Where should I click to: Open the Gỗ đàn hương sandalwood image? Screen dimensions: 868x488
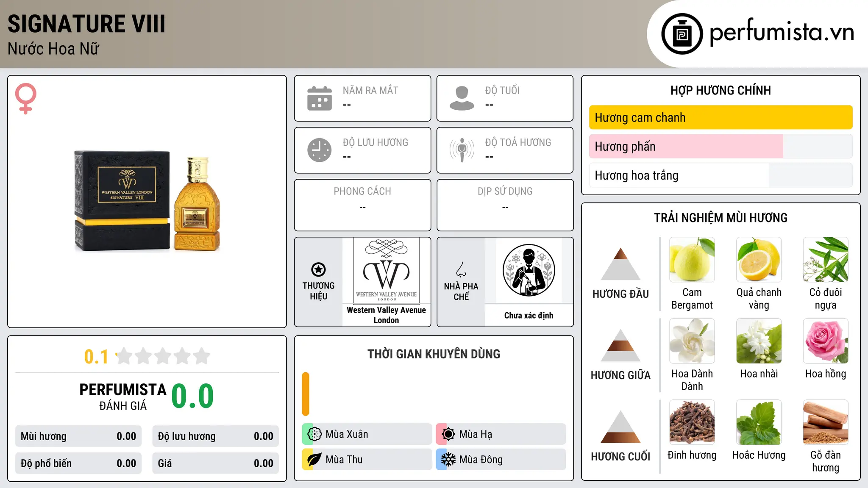tap(826, 422)
